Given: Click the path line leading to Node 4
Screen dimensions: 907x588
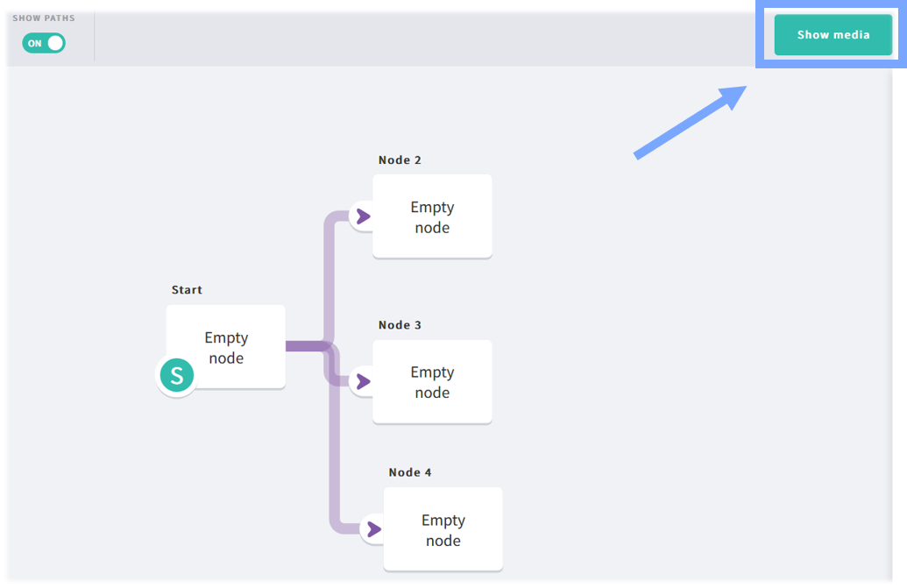Looking at the screenshot, I should [335, 451].
